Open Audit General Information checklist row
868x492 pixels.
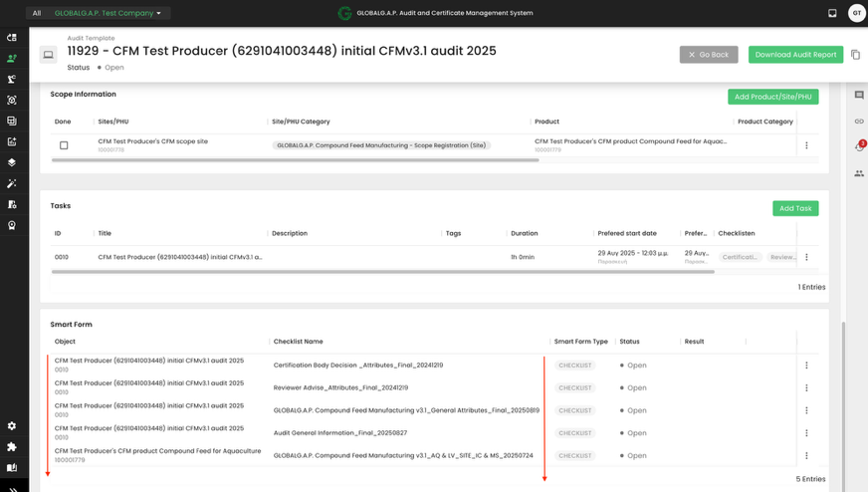pyautogui.click(x=339, y=433)
